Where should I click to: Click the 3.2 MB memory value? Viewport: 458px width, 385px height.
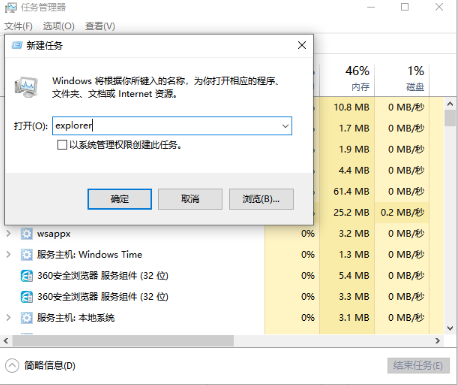point(354,234)
